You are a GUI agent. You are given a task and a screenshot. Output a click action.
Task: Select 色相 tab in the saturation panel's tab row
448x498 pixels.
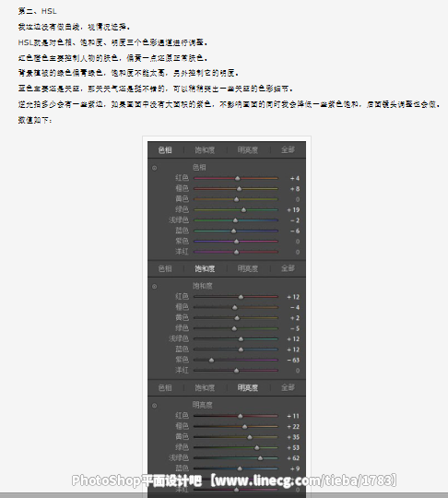pos(165,268)
